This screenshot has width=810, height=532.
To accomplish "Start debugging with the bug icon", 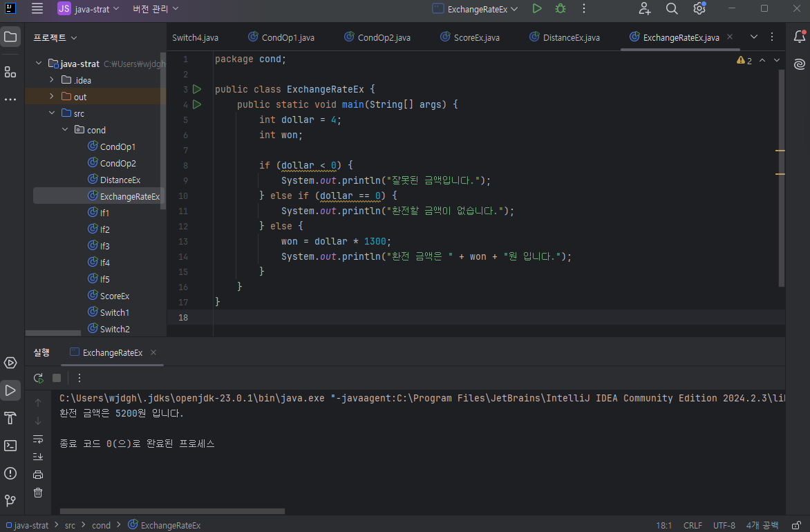I will tap(561, 9).
